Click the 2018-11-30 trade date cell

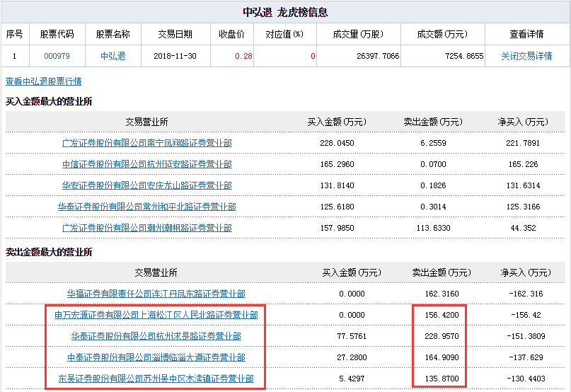tap(173, 56)
